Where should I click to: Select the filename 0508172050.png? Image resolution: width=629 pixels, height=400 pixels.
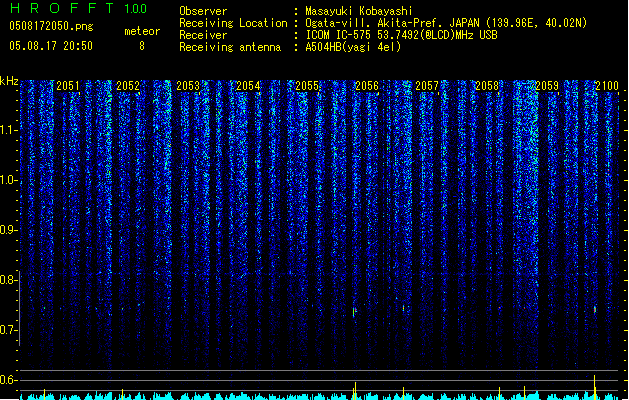[x=51, y=26]
